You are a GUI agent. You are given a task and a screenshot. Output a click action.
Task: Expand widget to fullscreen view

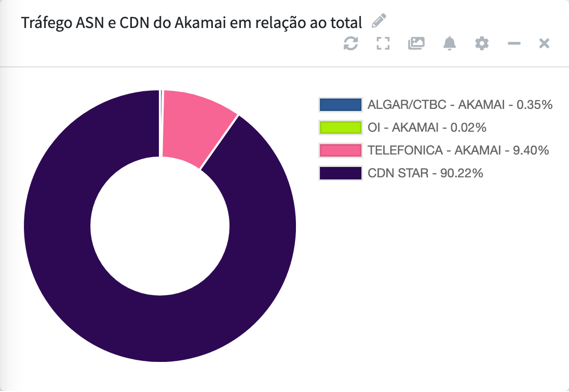pyautogui.click(x=383, y=44)
